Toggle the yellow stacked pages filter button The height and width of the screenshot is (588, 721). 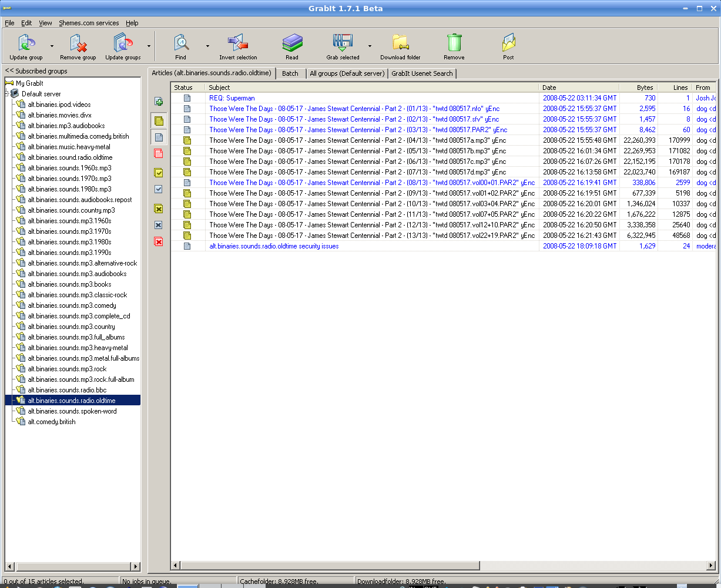click(x=159, y=121)
